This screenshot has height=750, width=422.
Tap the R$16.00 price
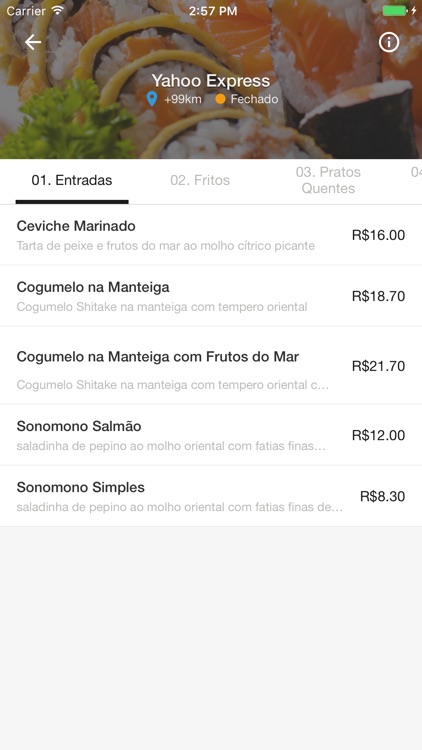point(378,235)
